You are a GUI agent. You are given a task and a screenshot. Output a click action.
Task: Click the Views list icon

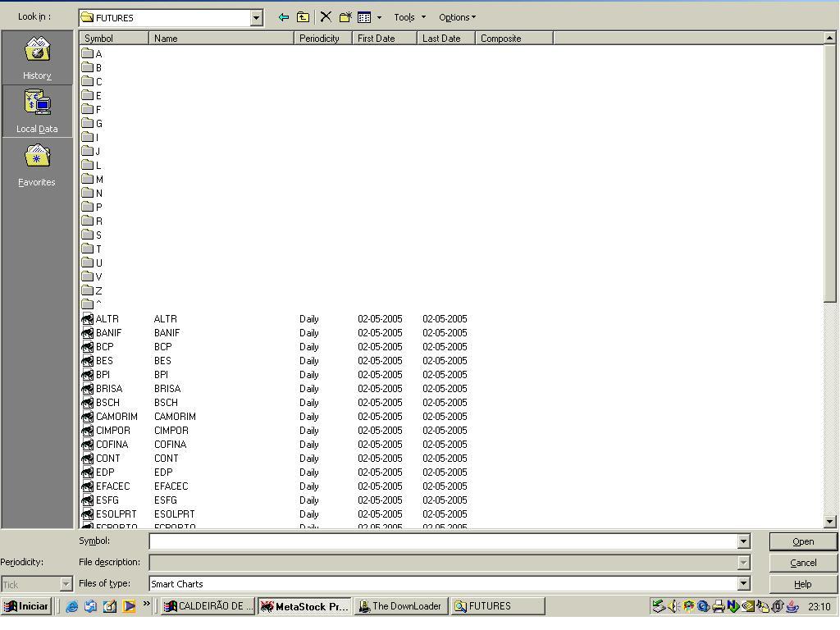click(364, 18)
